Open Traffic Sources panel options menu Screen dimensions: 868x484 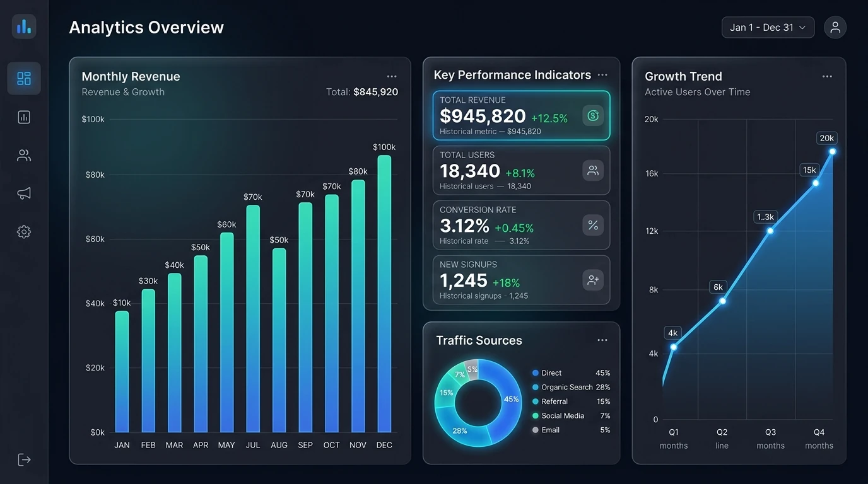click(x=602, y=340)
